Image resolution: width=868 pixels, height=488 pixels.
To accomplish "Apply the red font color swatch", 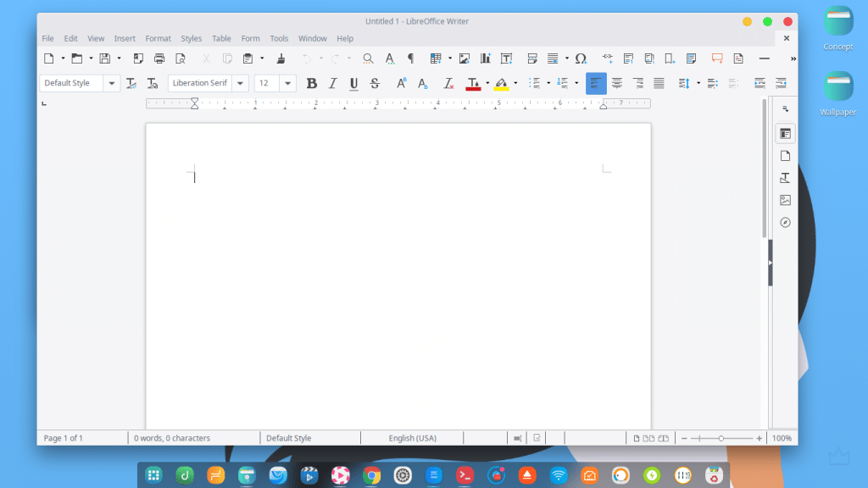I will coord(473,84).
